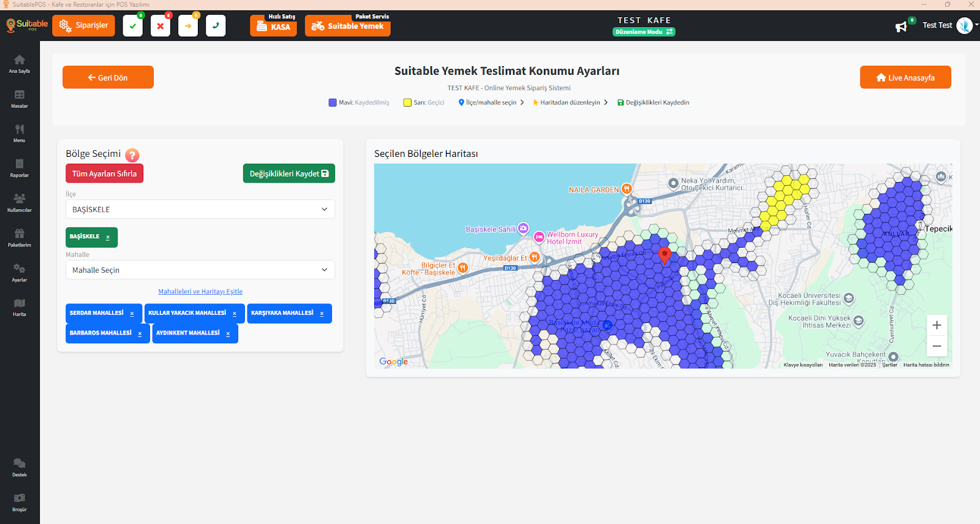Screen dimensions: 980x524
Task: Remove KULLAR YAKACIK MAHALLESİ tag
Action: (x=235, y=314)
